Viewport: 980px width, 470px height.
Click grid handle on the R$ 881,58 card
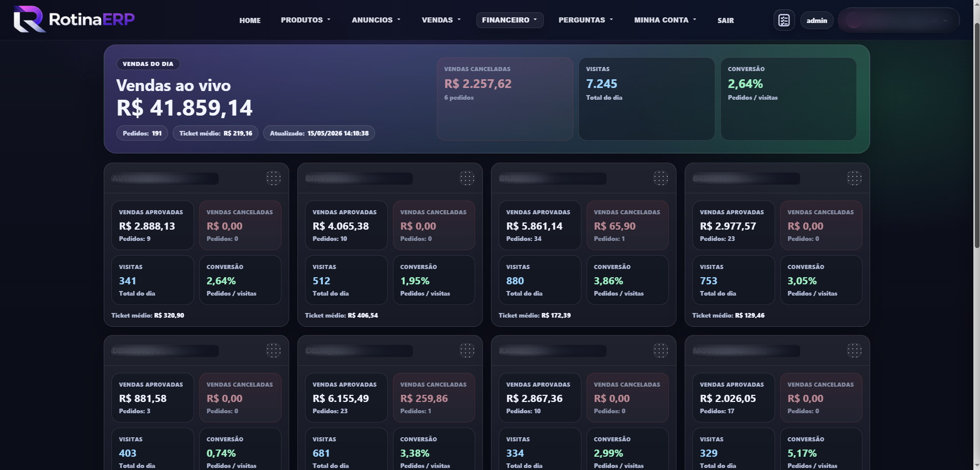(273, 350)
